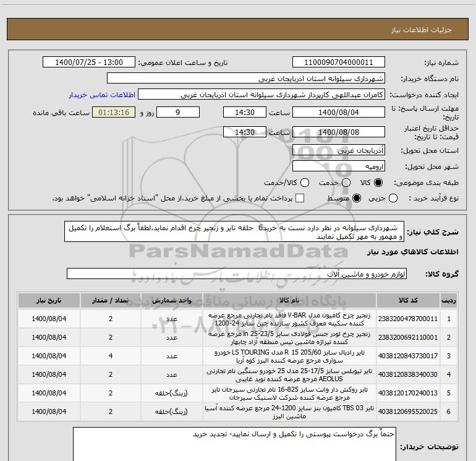Click the buyer organization name field
This screenshot has width=476, height=461.
pos(246,79)
